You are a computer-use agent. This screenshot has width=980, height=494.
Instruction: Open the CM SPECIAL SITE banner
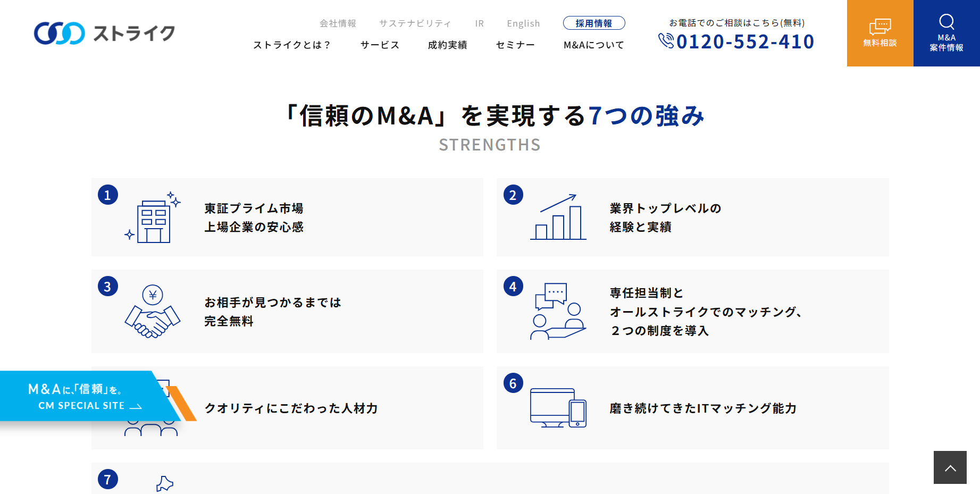pos(85,397)
